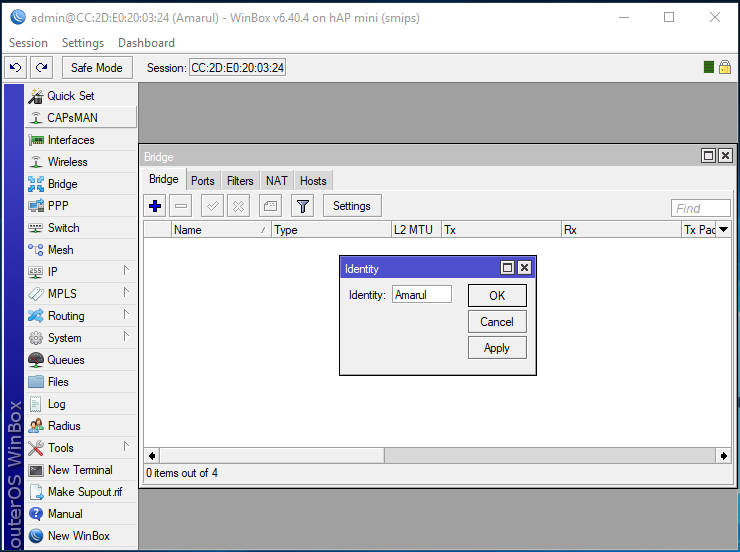The height and width of the screenshot is (552, 740).
Task: Open Log in sidebar
Action: pyautogui.click(x=81, y=404)
